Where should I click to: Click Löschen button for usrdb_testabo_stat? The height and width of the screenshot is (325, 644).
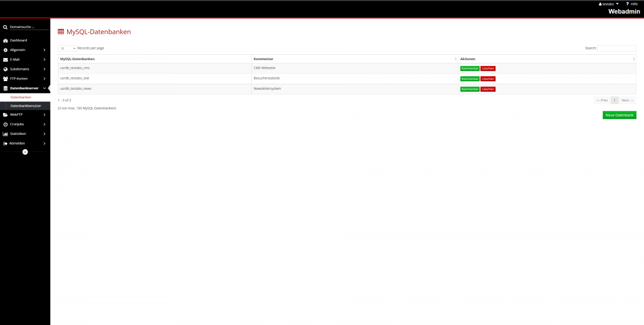coord(488,78)
